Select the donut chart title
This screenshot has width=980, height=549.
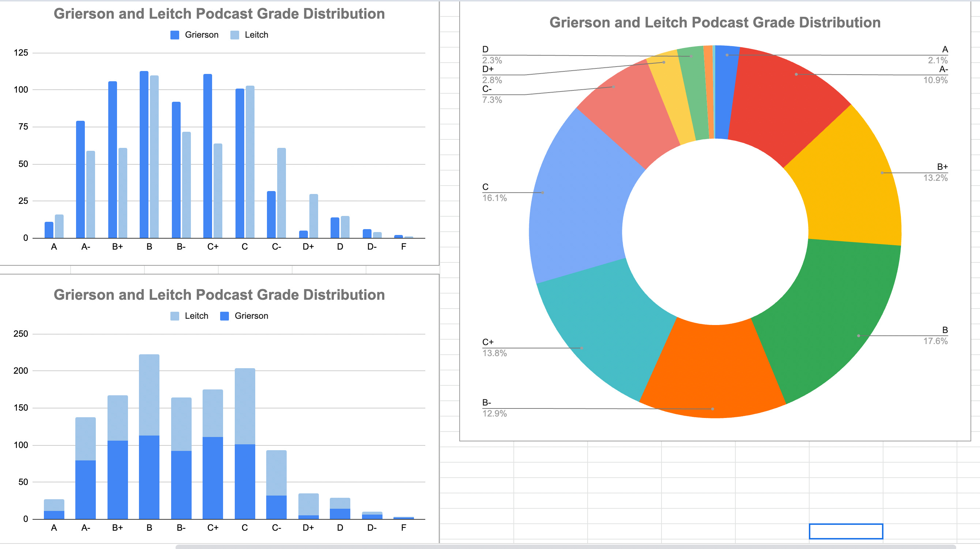715,22
